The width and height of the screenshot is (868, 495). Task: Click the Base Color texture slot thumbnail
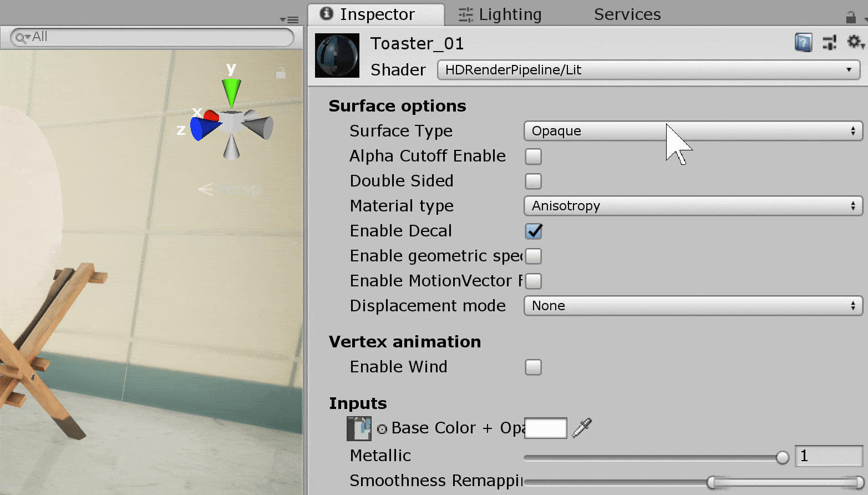(358, 428)
